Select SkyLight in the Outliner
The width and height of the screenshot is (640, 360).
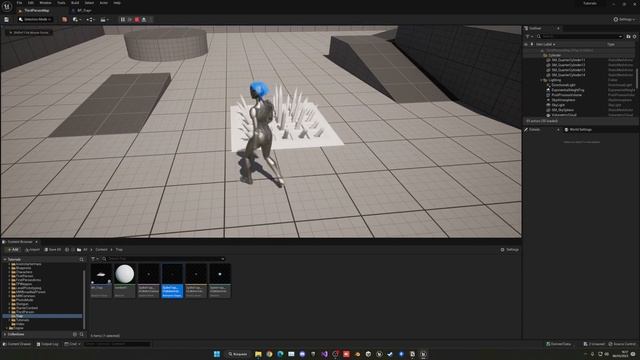[558, 105]
